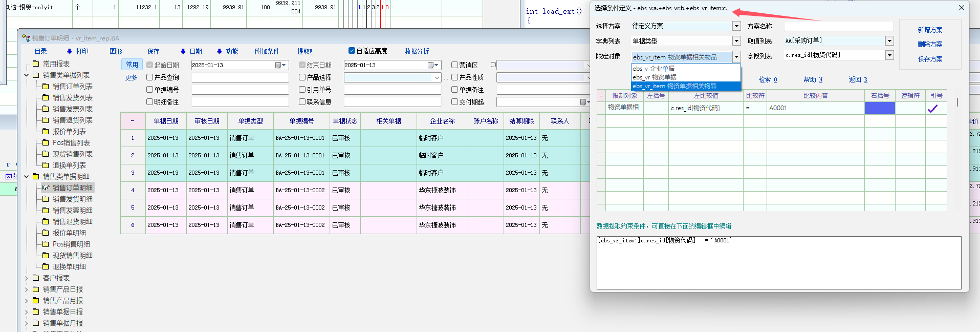Screen dimensions: 980x332
Task: Click the window icon of 销售订单明细 title bar
Action: [x=26, y=38]
